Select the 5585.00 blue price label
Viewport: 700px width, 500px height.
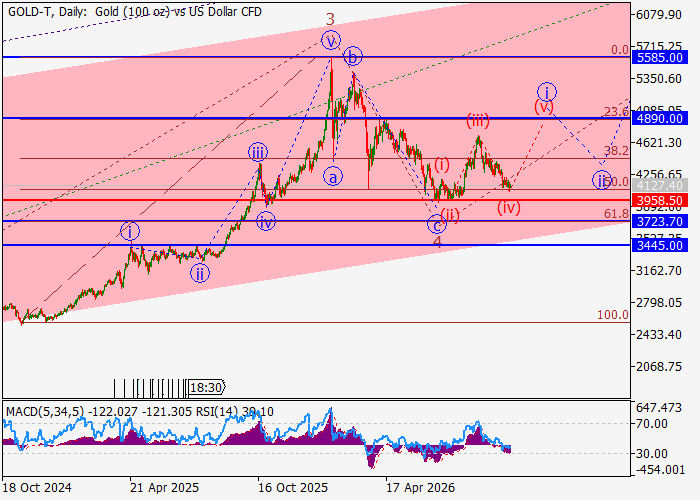point(660,58)
